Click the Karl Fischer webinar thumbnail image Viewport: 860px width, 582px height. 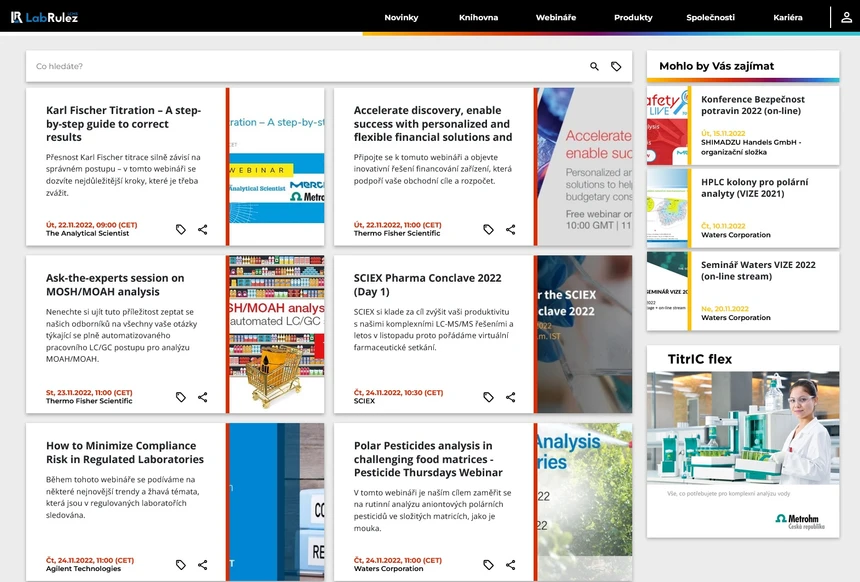pyautogui.click(x=277, y=167)
